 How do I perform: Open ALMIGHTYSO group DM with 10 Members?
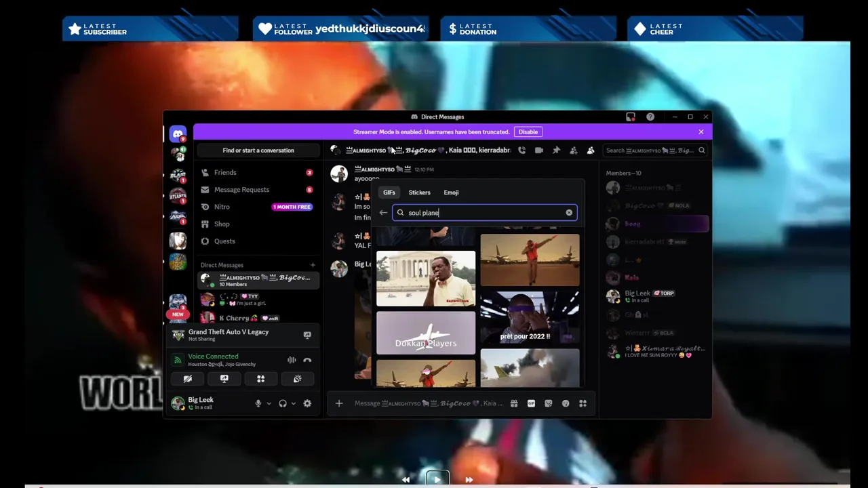(258, 281)
